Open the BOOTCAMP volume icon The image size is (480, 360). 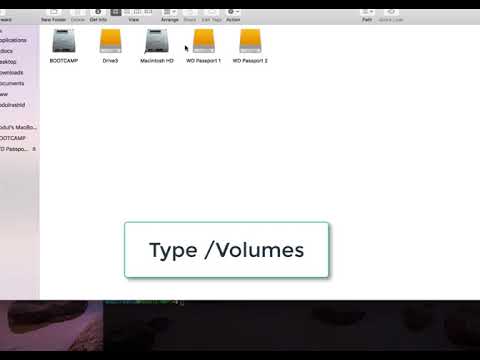[64, 41]
